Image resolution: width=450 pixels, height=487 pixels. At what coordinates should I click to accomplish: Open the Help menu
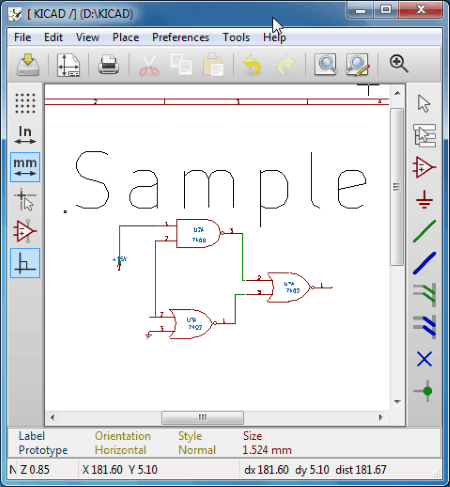click(274, 37)
